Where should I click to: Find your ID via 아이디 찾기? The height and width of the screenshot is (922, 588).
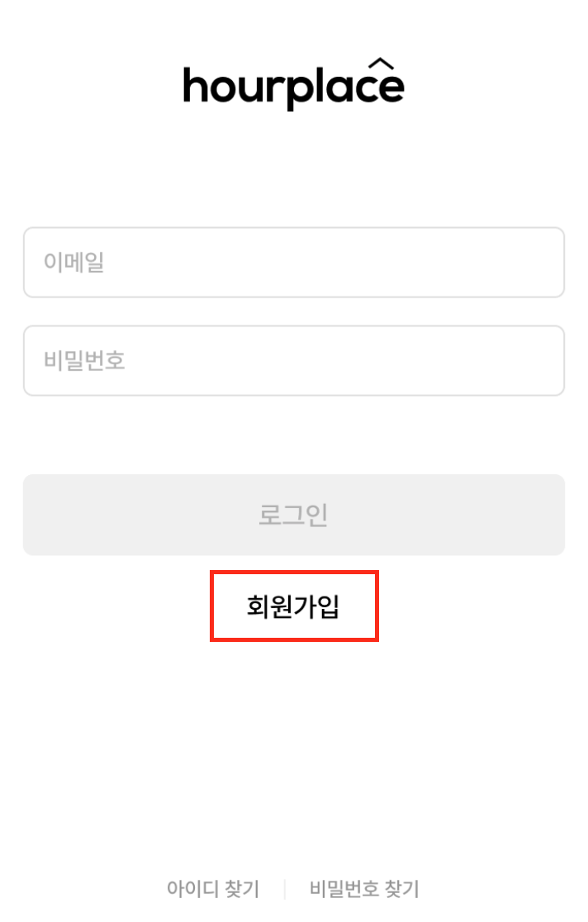[x=213, y=889]
